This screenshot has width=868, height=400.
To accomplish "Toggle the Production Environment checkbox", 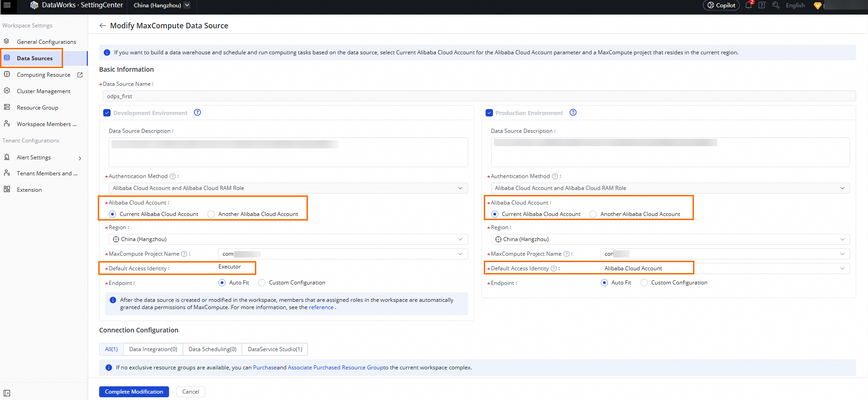I will [489, 113].
